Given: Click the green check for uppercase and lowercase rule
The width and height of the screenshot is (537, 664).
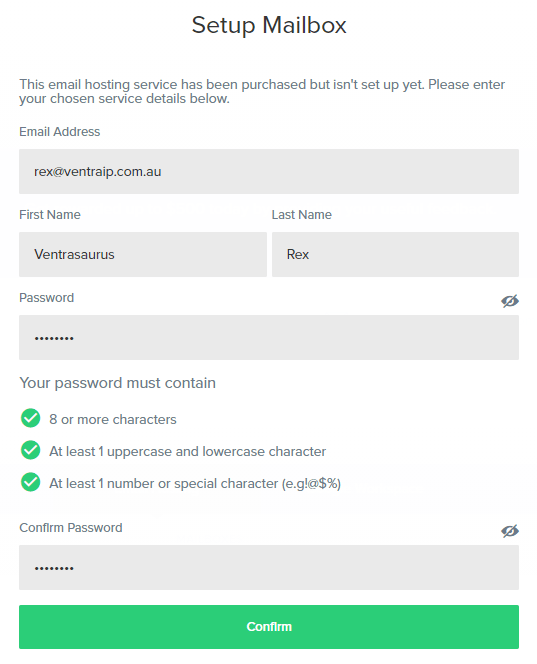Looking at the screenshot, I should pyautogui.click(x=30, y=450).
